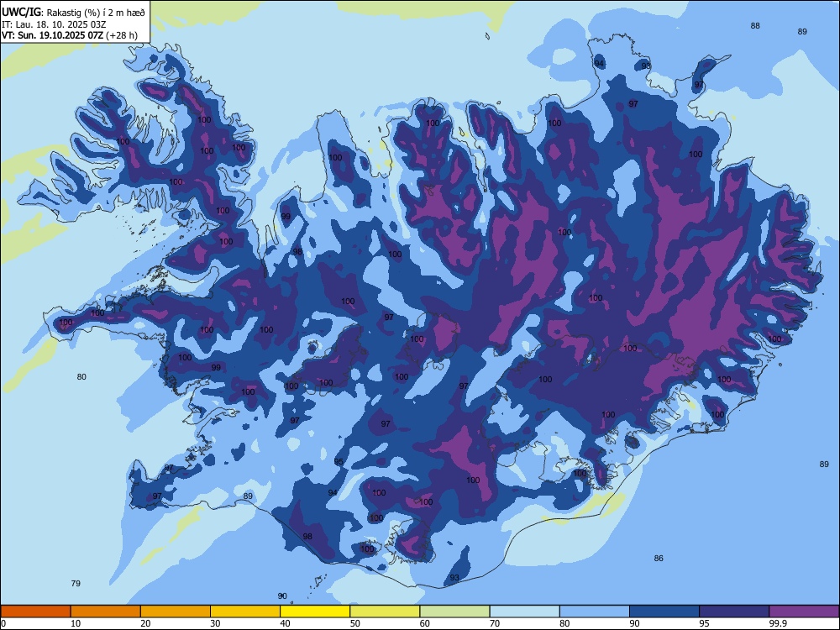Select the bright yellow 40–50 legend swatch

315,612
